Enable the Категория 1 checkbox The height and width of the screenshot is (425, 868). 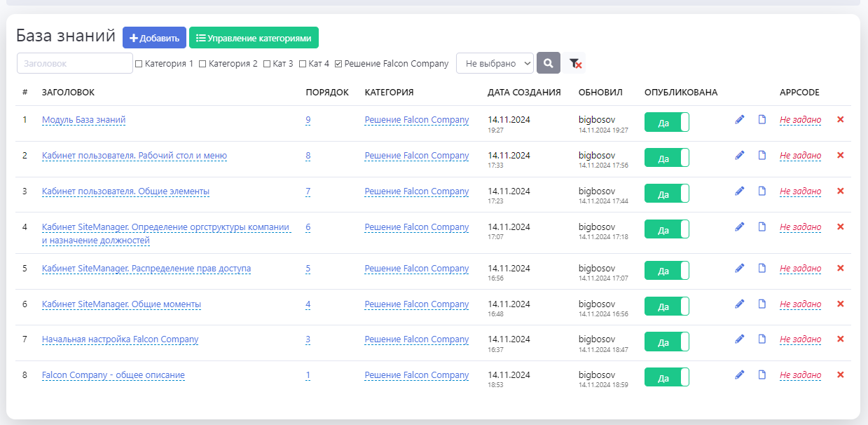(x=139, y=64)
